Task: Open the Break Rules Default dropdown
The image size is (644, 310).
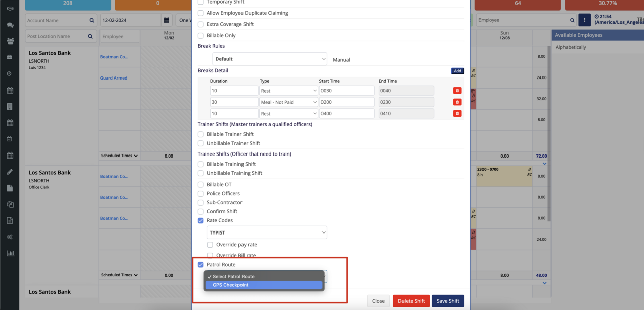Action: (270, 59)
